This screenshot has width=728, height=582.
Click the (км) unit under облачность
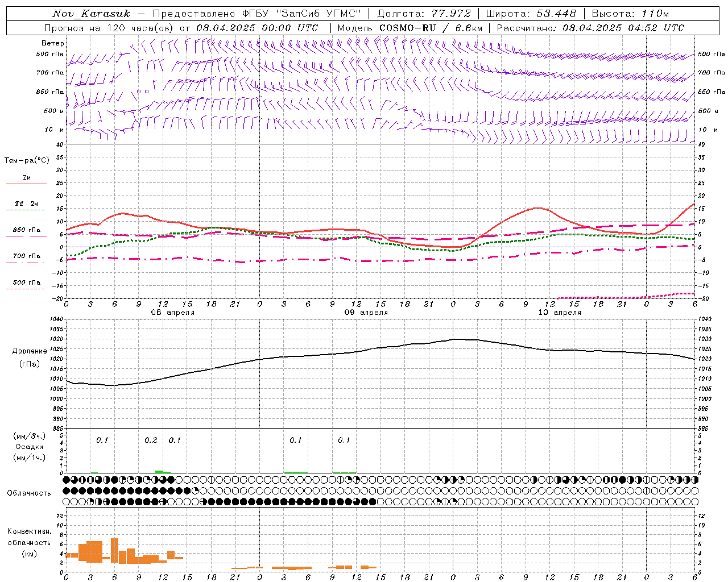[x=30, y=554]
